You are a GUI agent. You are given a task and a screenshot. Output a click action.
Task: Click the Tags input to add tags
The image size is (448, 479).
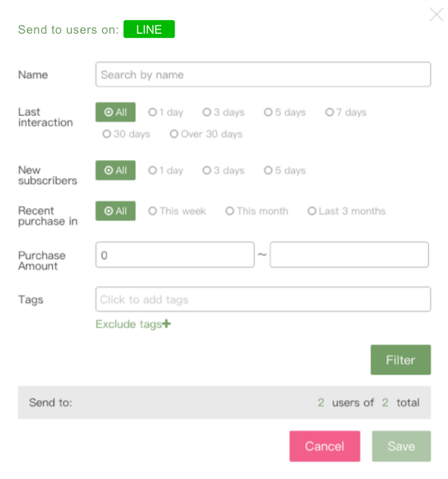point(262,300)
